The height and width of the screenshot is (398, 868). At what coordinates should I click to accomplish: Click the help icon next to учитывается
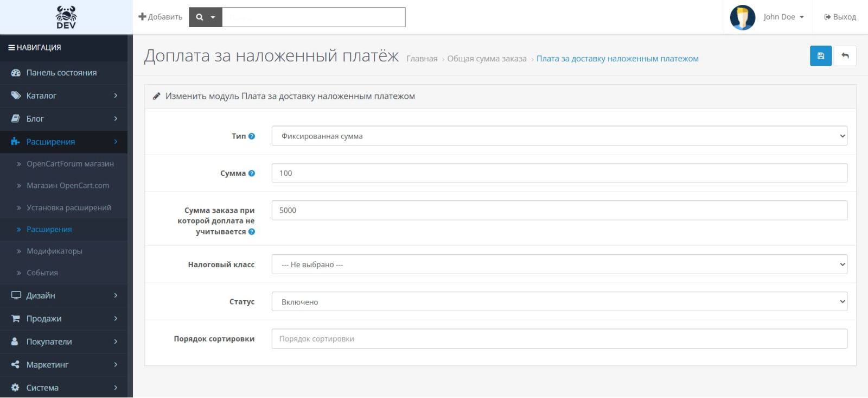[252, 232]
